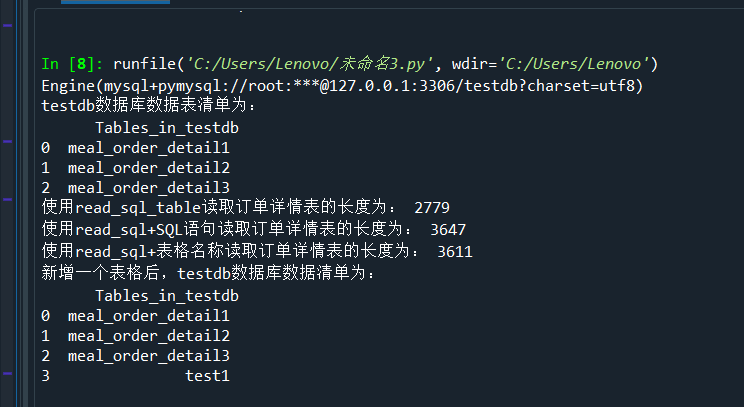The height and width of the screenshot is (407, 744).
Task: Click the test1 table entry
Action: [207, 376]
